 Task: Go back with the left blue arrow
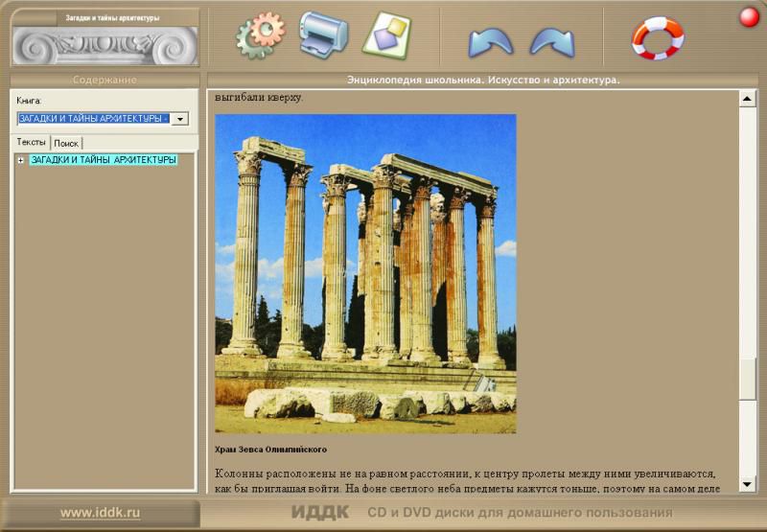click(490, 41)
